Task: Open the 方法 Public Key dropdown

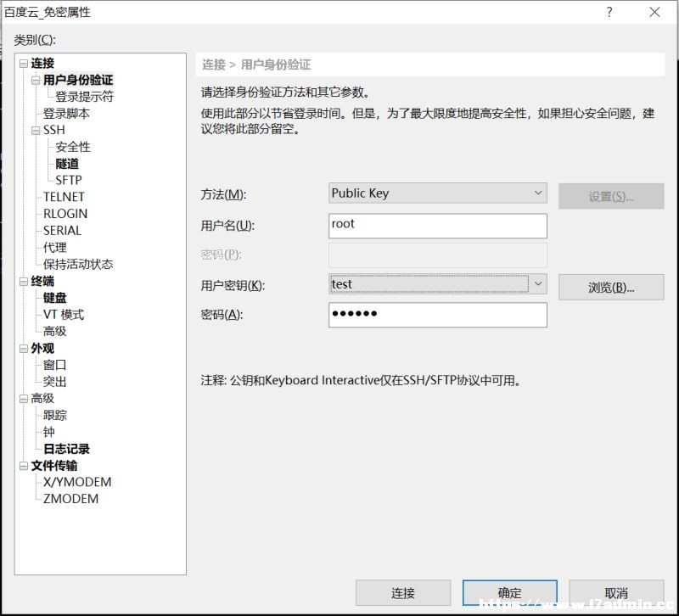Action: point(437,193)
